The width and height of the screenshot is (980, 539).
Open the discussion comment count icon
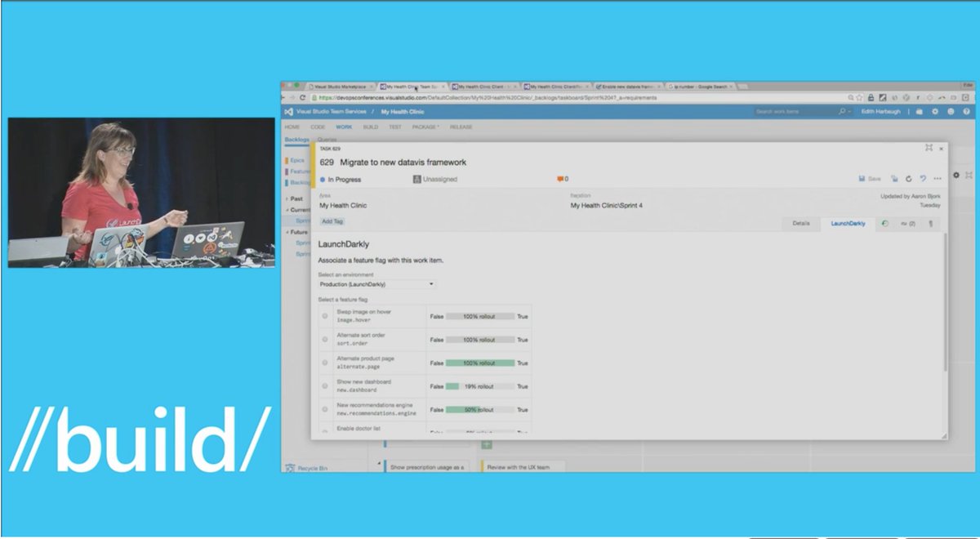pos(562,179)
